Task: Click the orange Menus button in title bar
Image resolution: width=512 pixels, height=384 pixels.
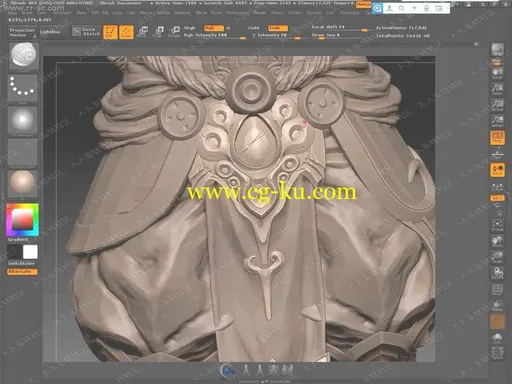Action: [363, 5]
